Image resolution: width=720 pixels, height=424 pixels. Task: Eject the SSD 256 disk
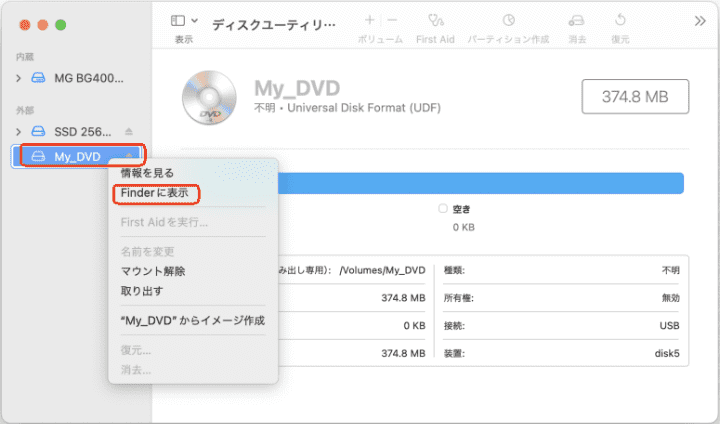[x=129, y=132]
